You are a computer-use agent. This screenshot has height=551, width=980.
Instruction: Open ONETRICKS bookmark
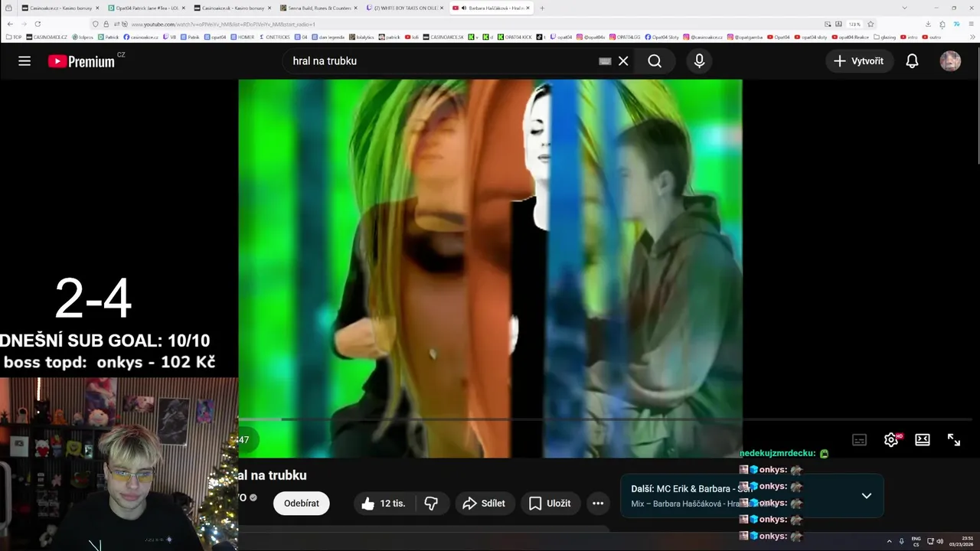point(274,37)
